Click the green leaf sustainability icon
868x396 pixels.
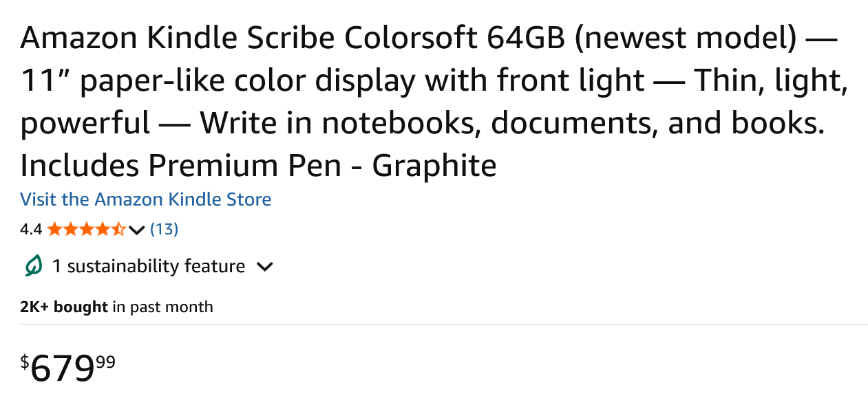[x=33, y=266]
